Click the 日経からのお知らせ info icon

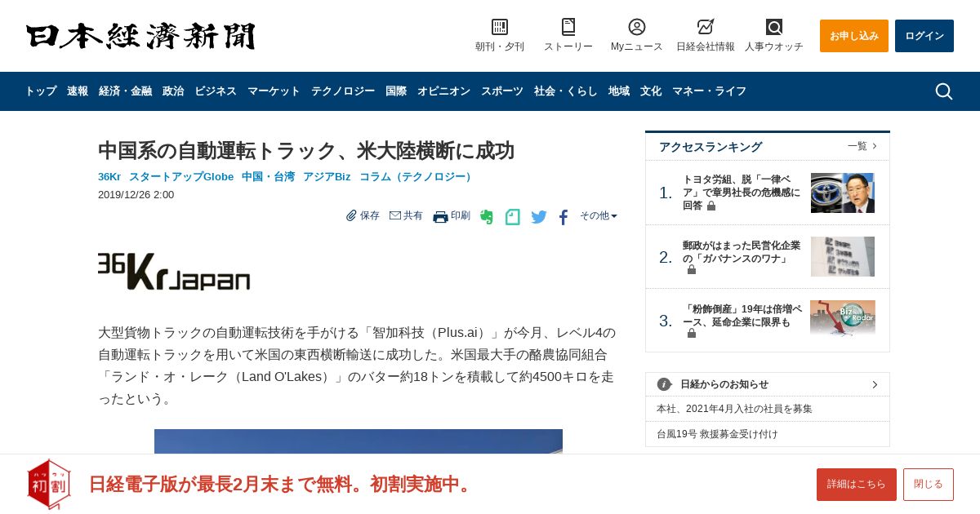[664, 384]
